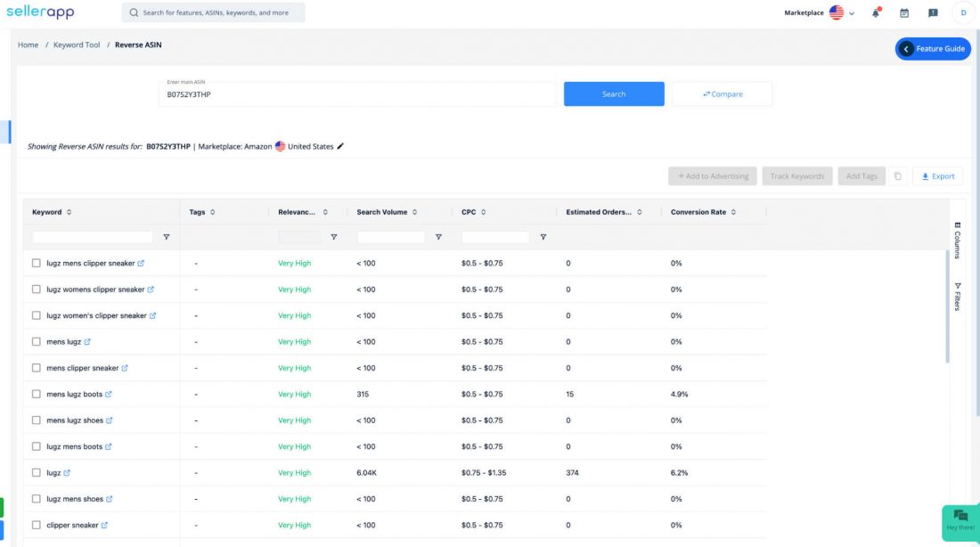Sort by Conversion Rate column arrows

734,212
